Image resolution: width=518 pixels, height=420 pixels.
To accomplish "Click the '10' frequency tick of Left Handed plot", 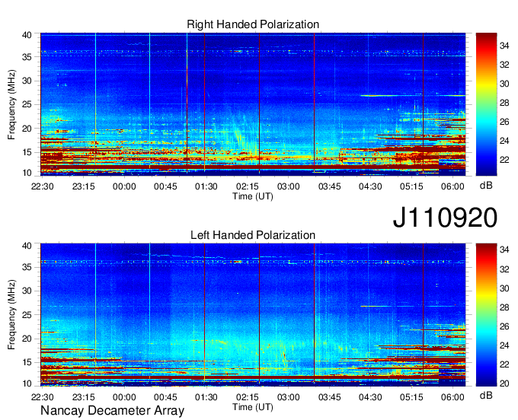I will [27, 383].
